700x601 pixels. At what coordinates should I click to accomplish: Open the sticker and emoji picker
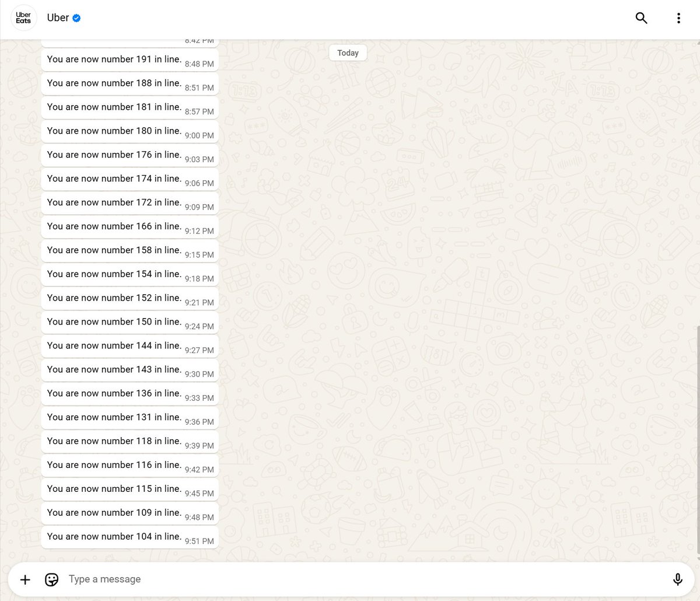(x=51, y=579)
